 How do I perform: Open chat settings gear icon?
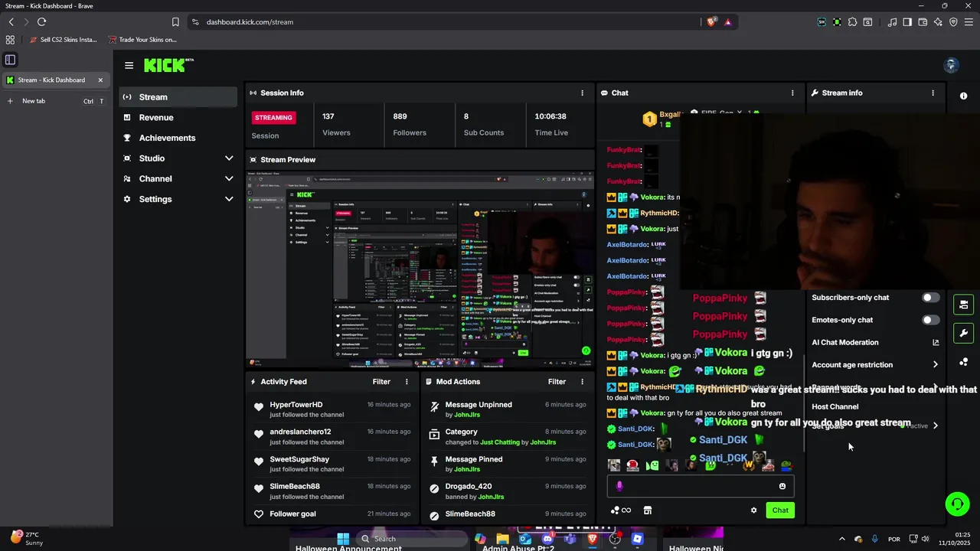(x=753, y=510)
